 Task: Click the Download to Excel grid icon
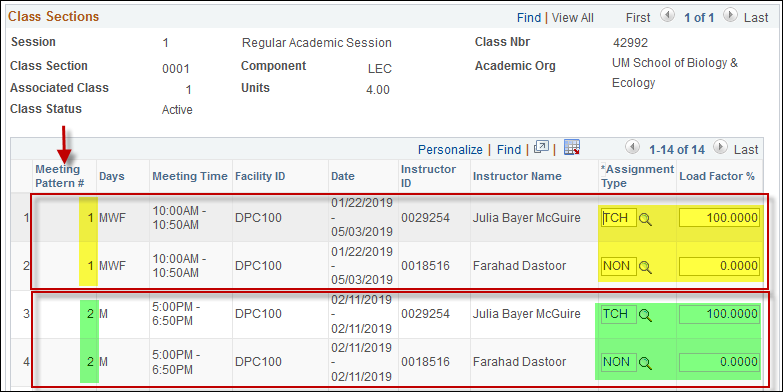(572, 148)
